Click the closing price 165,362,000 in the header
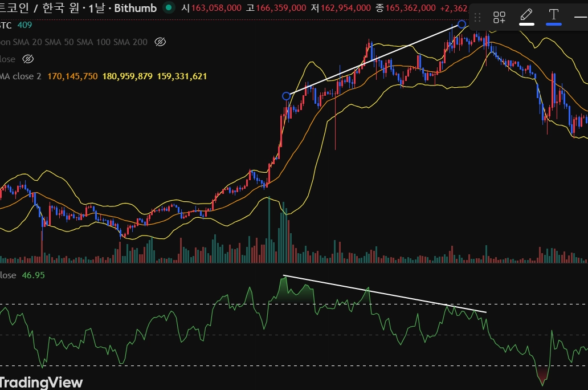Screen dimensions: 588x390 tap(410, 8)
